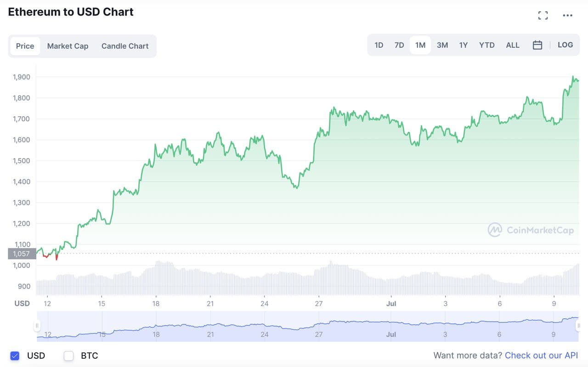Toggle LOG scale on the chart

[565, 45]
